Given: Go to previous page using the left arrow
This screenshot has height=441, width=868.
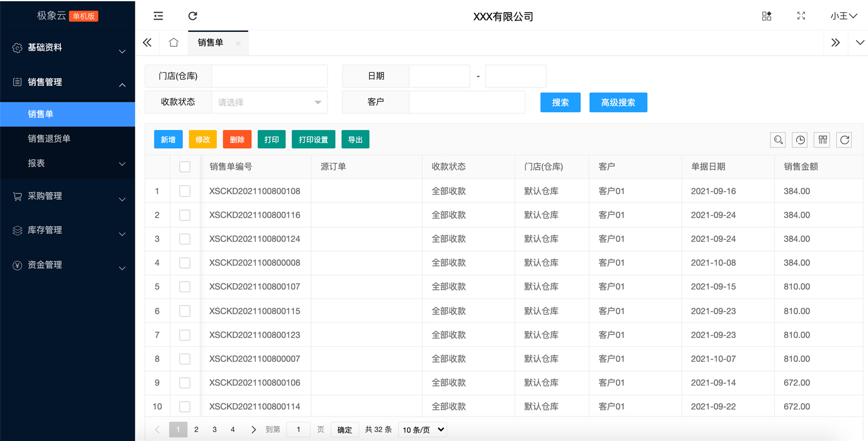Looking at the screenshot, I should pyautogui.click(x=157, y=429).
